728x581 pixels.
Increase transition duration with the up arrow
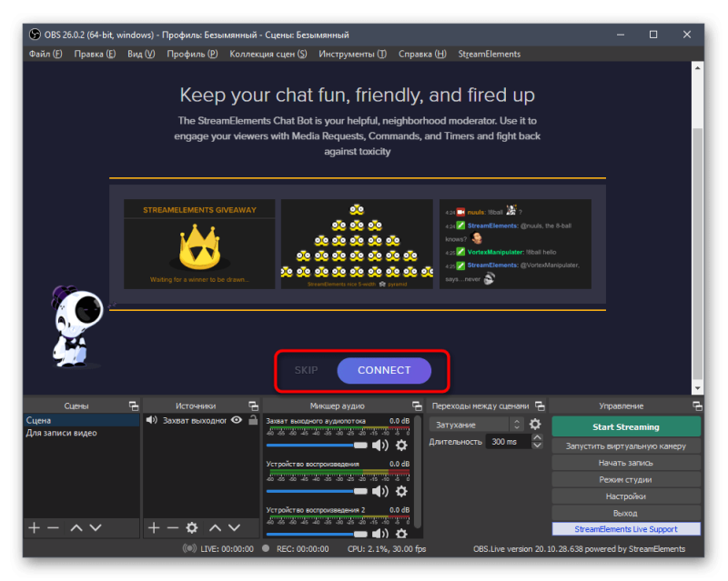(x=537, y=437)
